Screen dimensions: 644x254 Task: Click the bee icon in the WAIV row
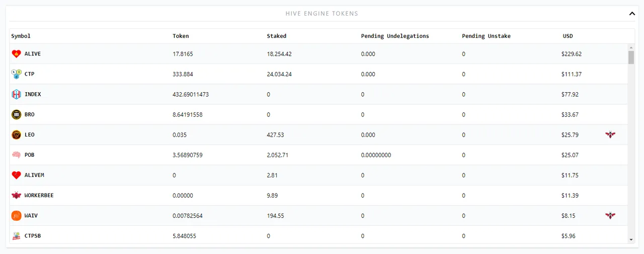pyautogui.click(x=610, y=215)
